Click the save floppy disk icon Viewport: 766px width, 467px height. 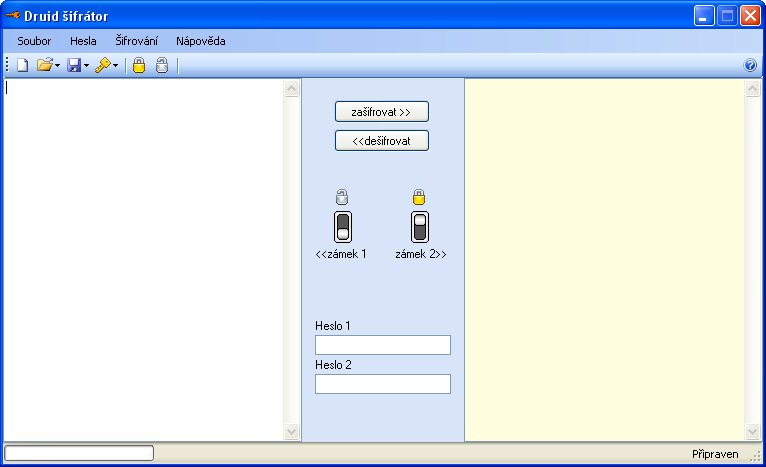point(74,65)
